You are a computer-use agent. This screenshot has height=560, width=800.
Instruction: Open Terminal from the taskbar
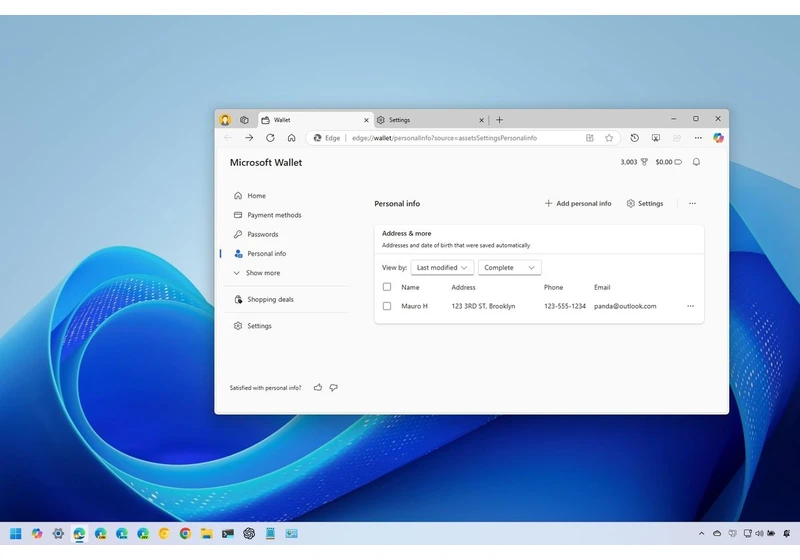click(x=228, y=533)
